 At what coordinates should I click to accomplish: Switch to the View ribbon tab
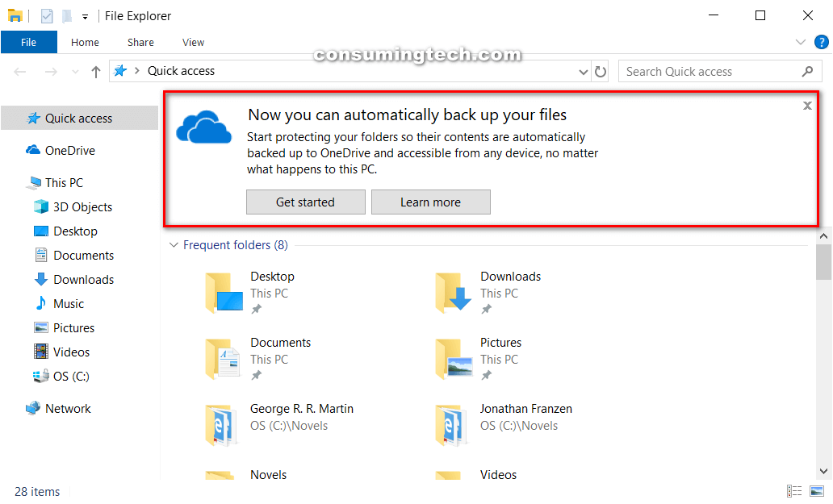click(x=193, y=42)
